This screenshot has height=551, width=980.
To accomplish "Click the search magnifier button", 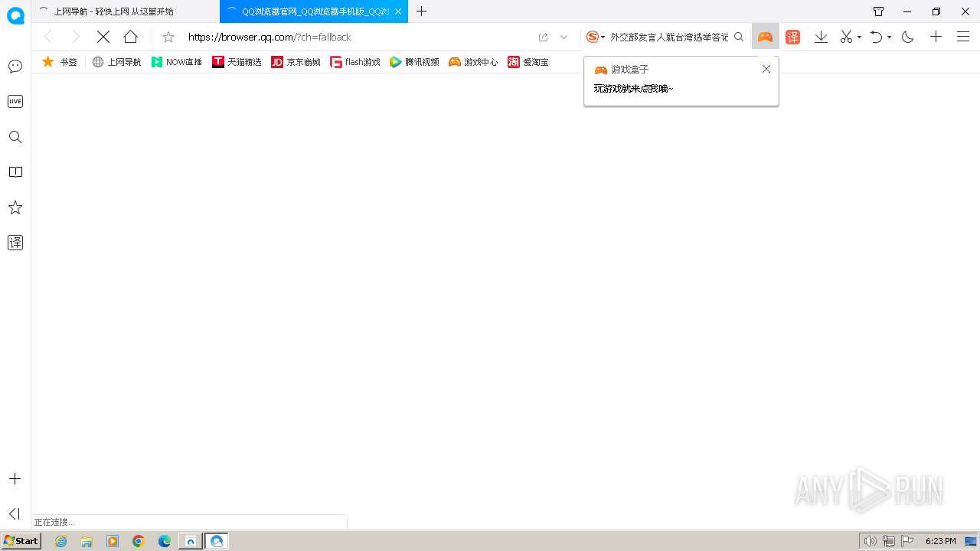I will [739, 37].
